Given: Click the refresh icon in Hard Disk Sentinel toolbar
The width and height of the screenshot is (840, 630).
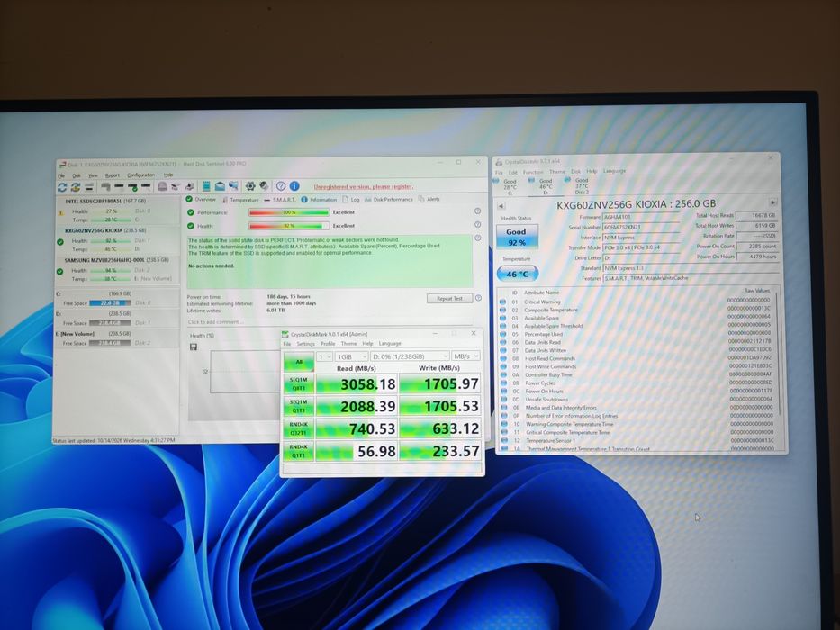Looking at the screenshot, I should point(62,187).
